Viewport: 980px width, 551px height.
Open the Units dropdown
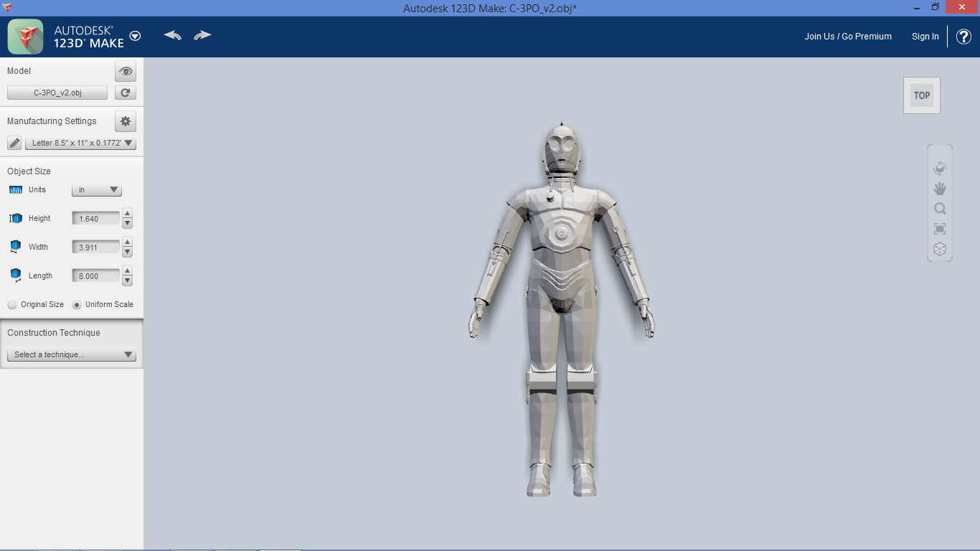(97, 190)
